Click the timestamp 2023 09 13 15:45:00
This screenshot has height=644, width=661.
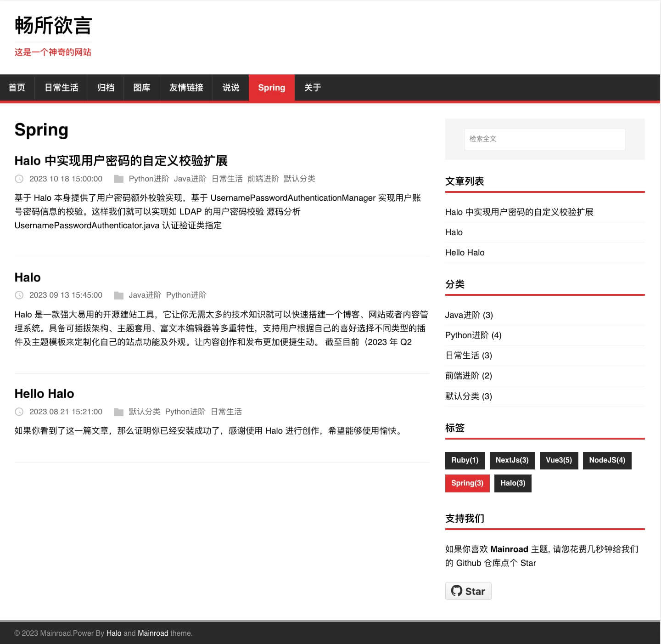tap(66, 295)
